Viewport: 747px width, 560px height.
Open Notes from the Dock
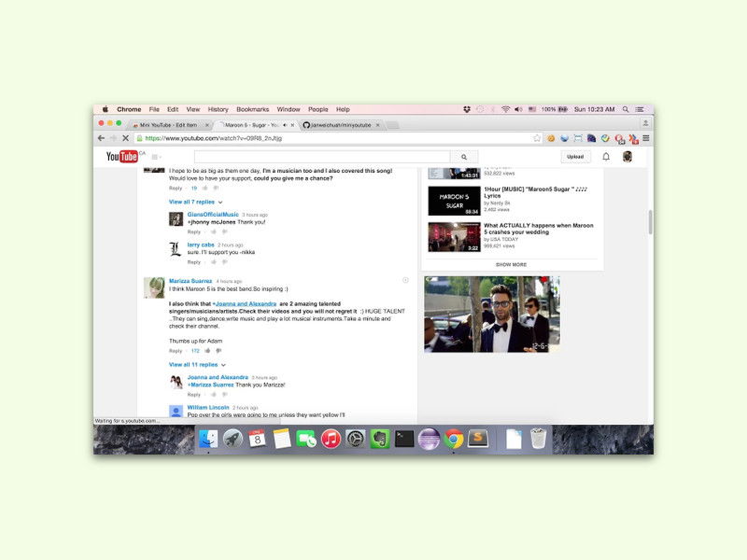click(282, 439)
